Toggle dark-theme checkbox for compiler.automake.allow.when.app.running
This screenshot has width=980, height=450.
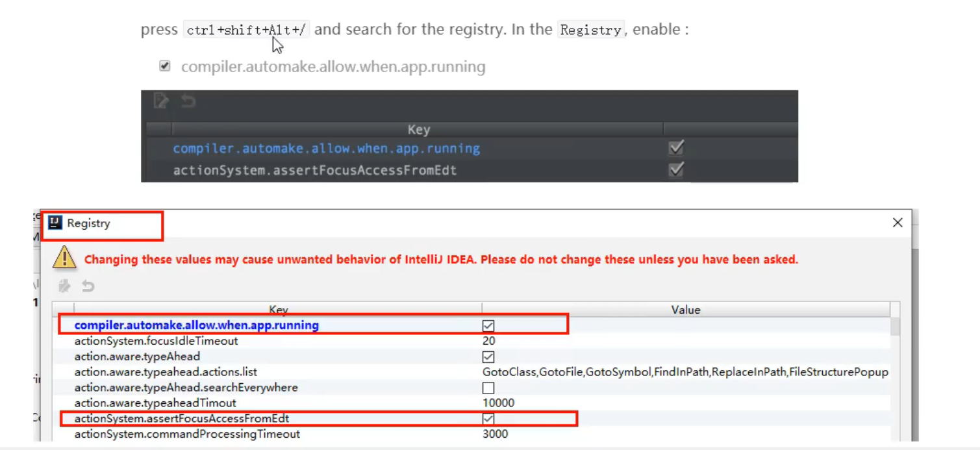[676, 148]
